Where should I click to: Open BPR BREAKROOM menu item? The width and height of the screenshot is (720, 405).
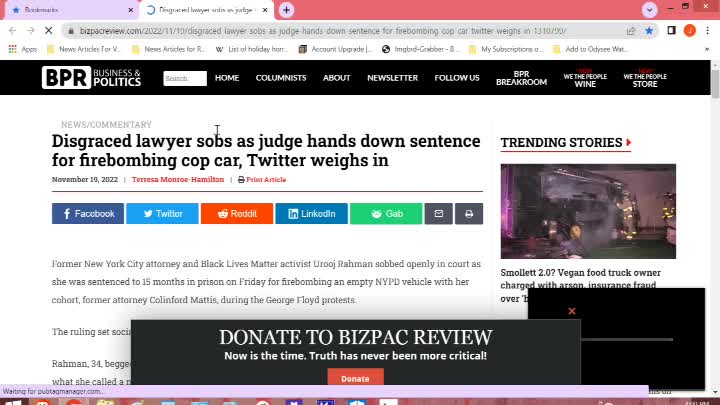[x=521, y=78]
